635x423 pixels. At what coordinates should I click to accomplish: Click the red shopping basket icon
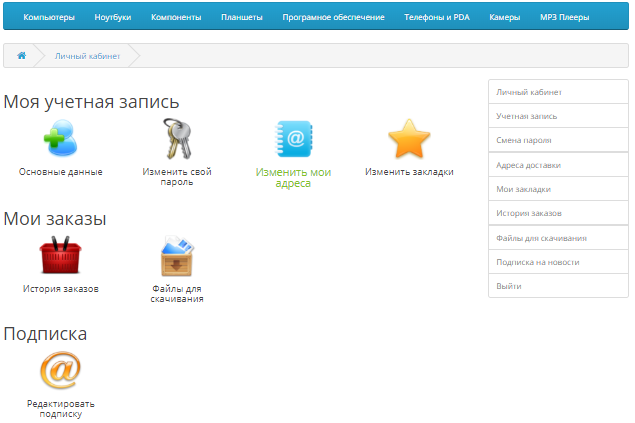(60, 256)
